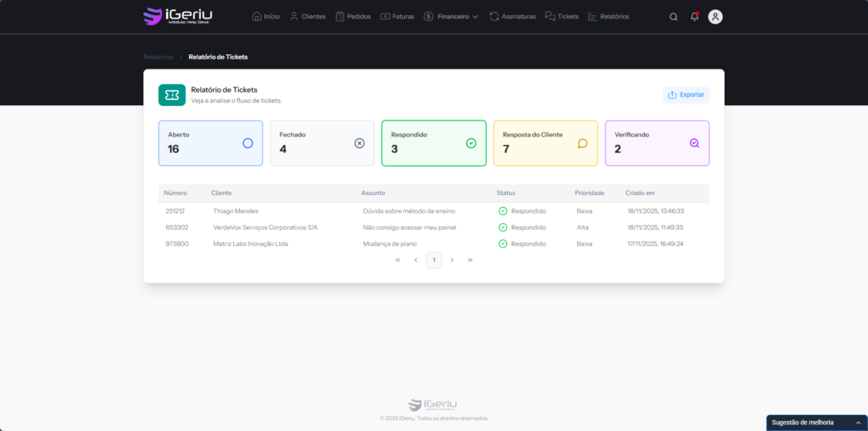Select the Resposta do Cliente card

click(545, 143)
